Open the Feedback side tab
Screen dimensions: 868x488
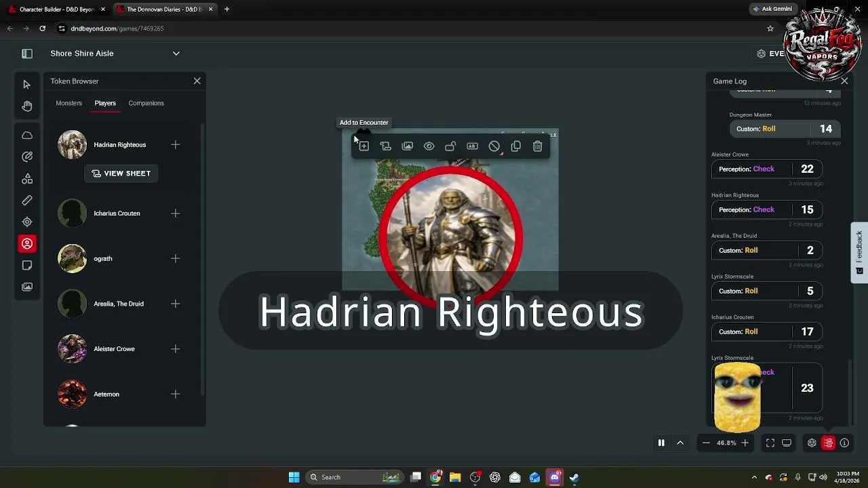pyautogui.click(x=859, y=252)
